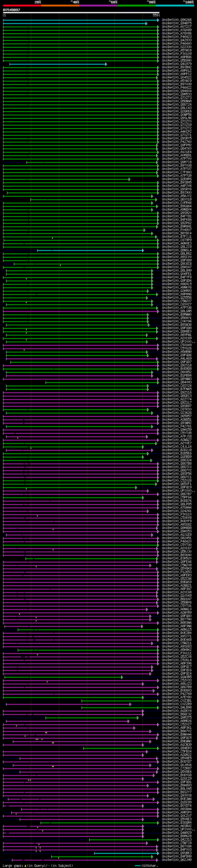The height and width of the screenshot is (868, 197).
Task: Select hit label UniRef100_Q94ER3
Action: (176, 748)
